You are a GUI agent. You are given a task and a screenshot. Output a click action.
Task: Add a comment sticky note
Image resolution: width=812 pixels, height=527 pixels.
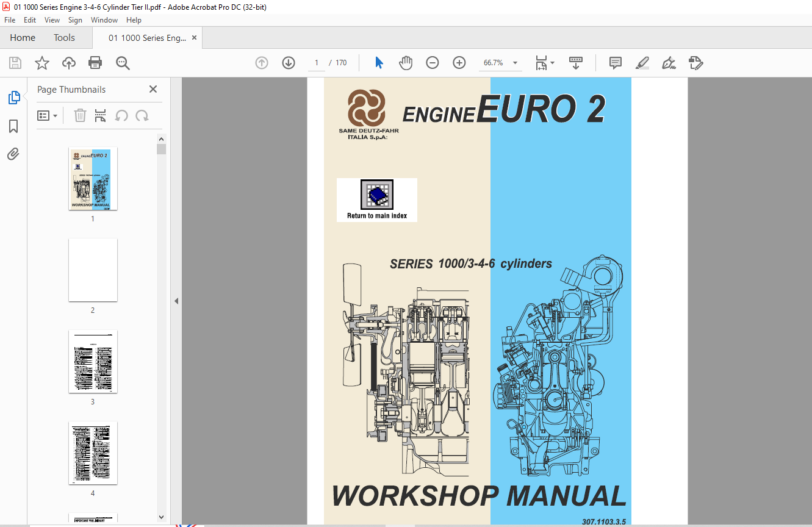(616, 63)
